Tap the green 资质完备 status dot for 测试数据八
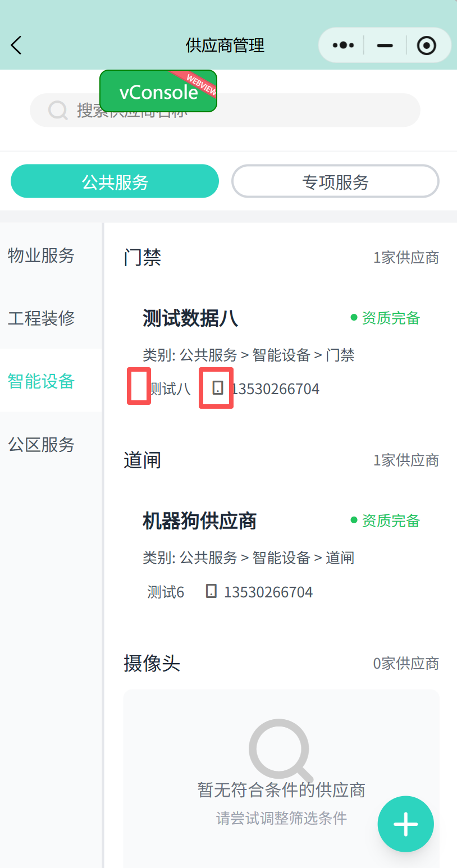Viewport: 457px width, 868px height. (353, 317)
